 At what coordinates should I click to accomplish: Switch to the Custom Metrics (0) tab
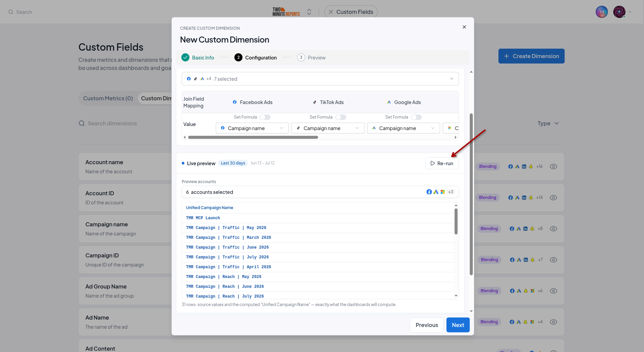tap(108, 98)
